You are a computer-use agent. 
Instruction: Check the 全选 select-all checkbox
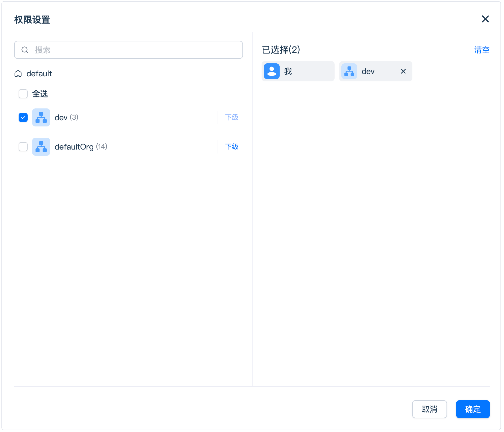[23, 94]
